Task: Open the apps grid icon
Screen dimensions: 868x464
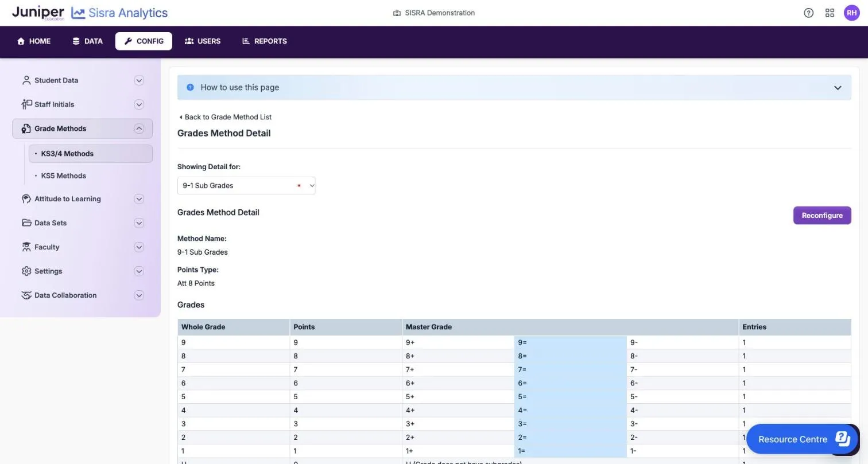Action: [x=830, y=13]
